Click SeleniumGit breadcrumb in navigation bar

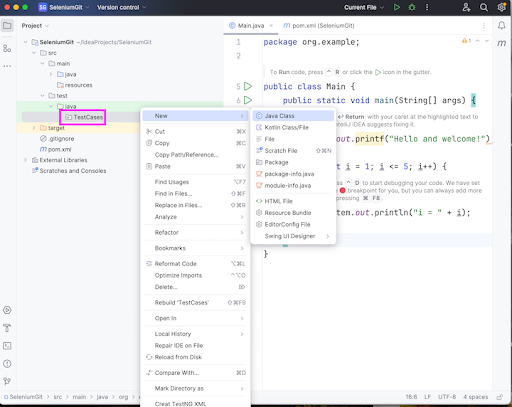(x=23, y=397)
